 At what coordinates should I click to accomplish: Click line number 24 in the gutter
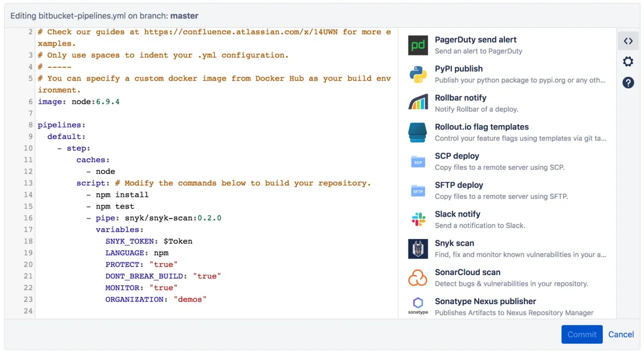point(28,311)
